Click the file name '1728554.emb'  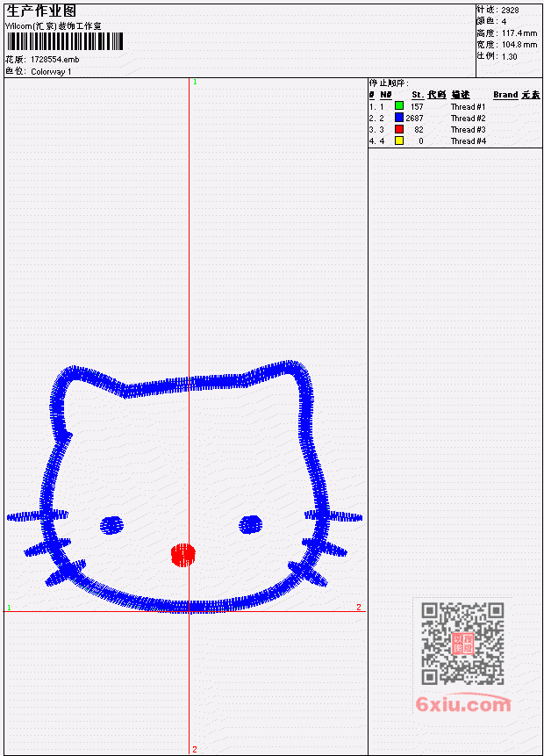coord(55,60)
